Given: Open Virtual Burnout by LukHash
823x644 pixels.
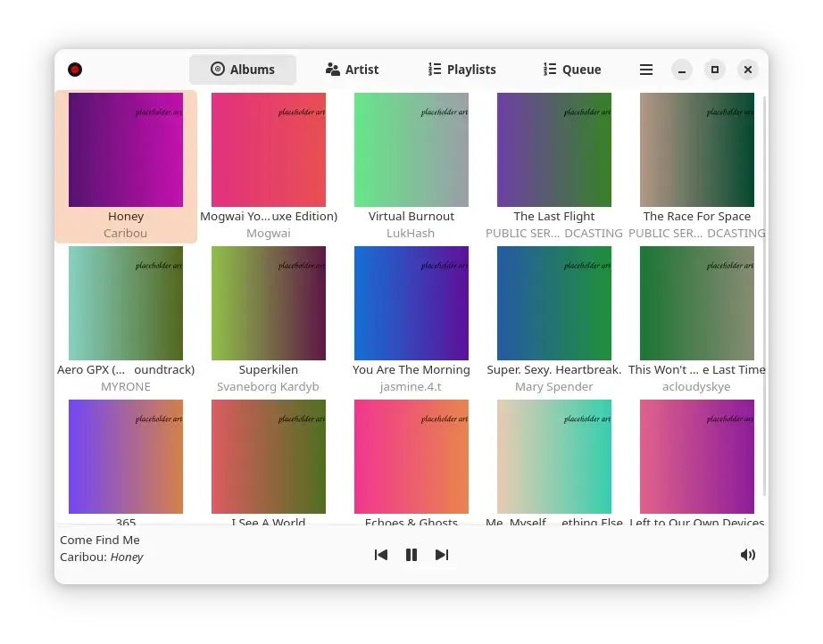Looking at the screenshot, I should pyautogui.click(x=411, y=149).
